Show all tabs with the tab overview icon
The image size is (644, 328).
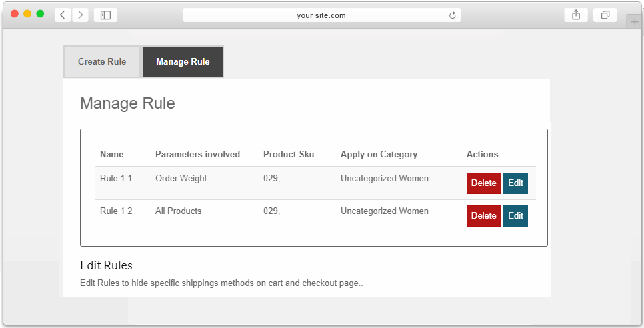pos(605,15)
